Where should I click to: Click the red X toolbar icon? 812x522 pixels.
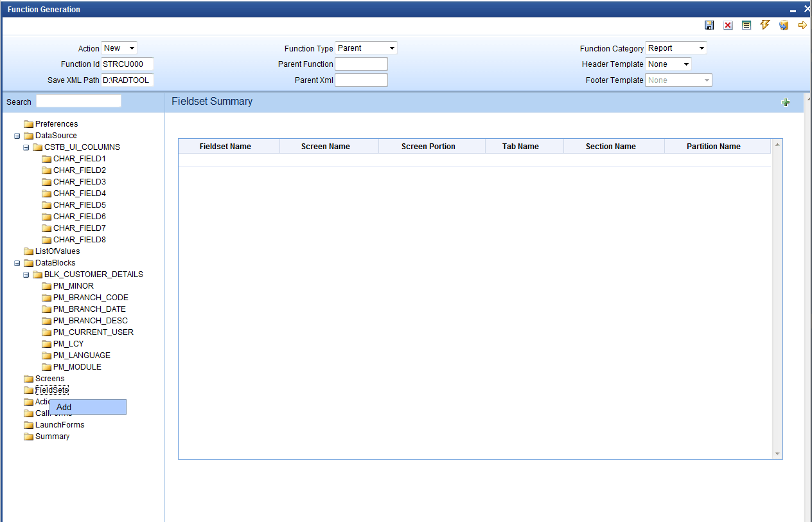[728, 25]
